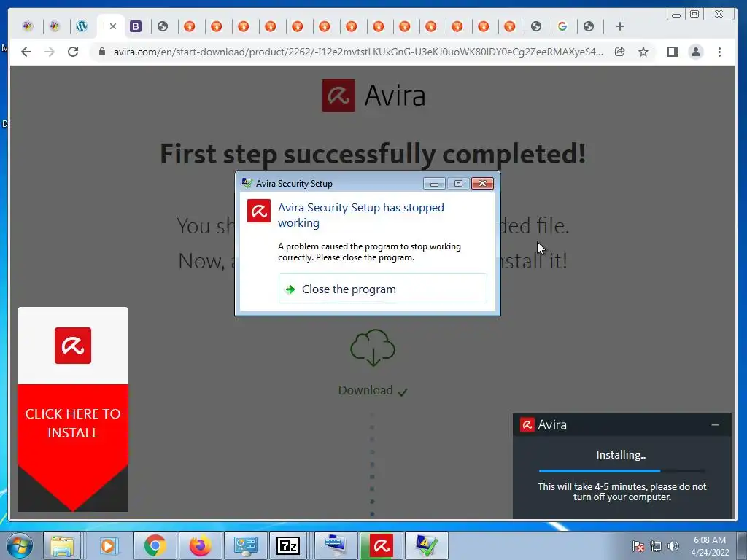Click the green arrow beside Close the program

[x=290, y=289]
